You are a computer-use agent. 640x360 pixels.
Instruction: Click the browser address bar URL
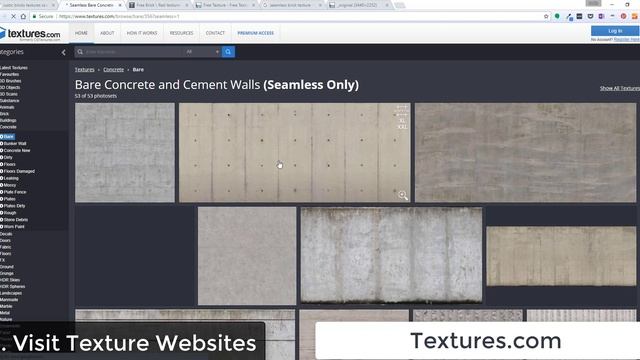coord(119,16)
